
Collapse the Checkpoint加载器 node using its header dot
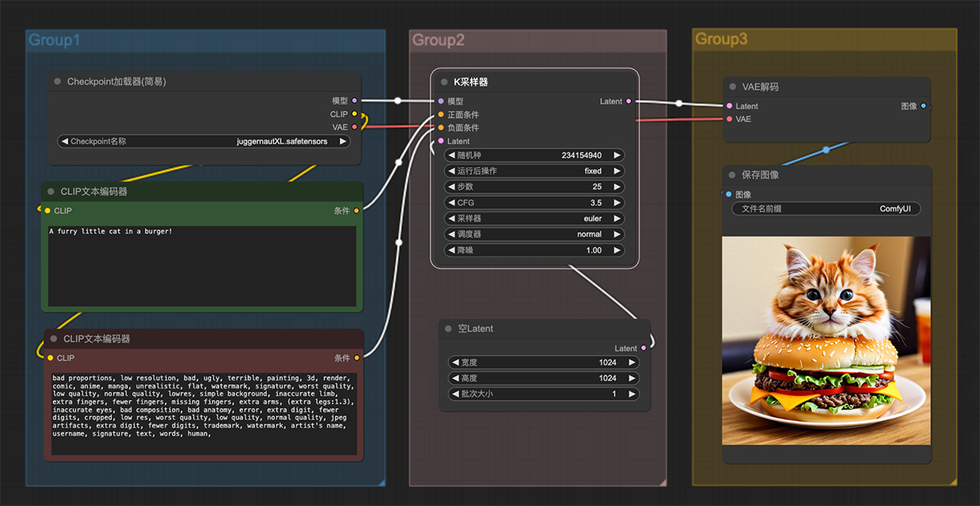57,82
